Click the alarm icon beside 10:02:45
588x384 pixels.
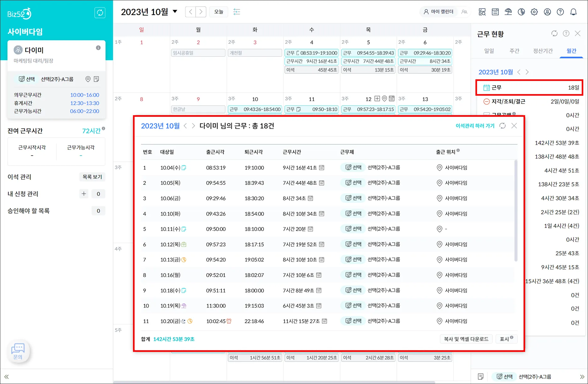coord(229,321)
